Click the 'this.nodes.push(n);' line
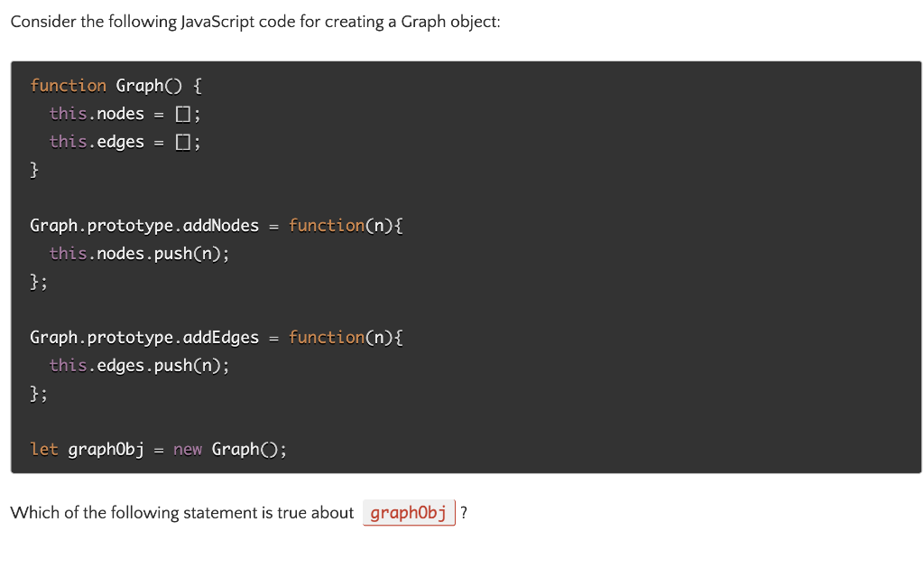Viewport: 924px width, 578px height. coord(139,254)
